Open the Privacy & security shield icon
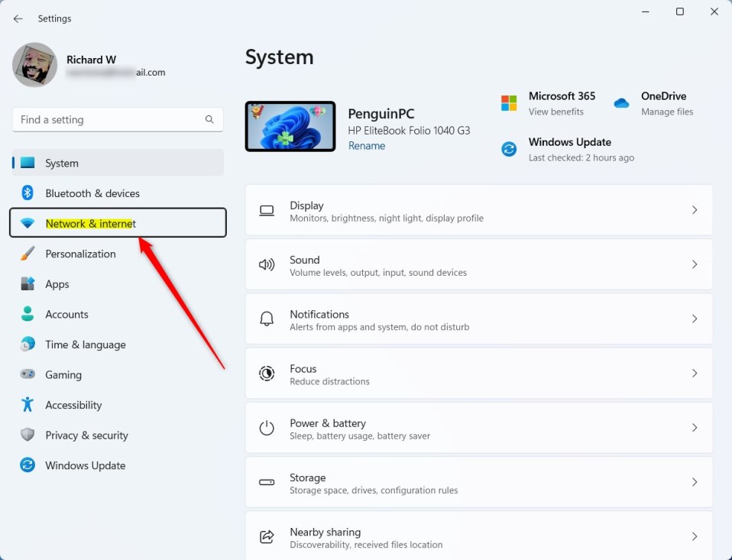The width and height of the screenshot is (732, 560). point(28,435)
